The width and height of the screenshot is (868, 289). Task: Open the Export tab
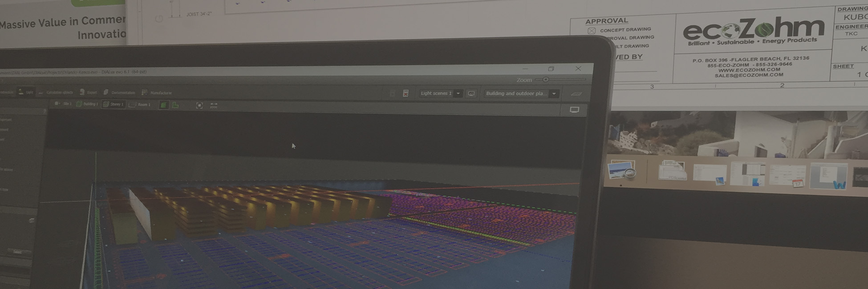click(x=88, y=92)
